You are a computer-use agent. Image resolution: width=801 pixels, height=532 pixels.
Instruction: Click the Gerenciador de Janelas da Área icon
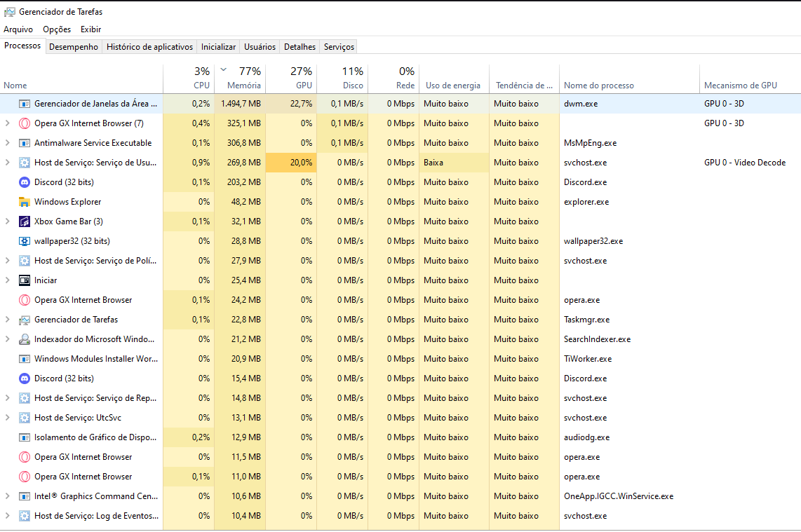point(24,104)
